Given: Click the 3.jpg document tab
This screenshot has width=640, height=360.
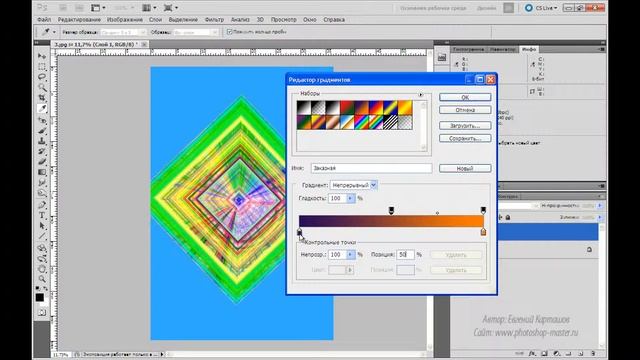Looking at the screenshot, I should tap(96, 44).
